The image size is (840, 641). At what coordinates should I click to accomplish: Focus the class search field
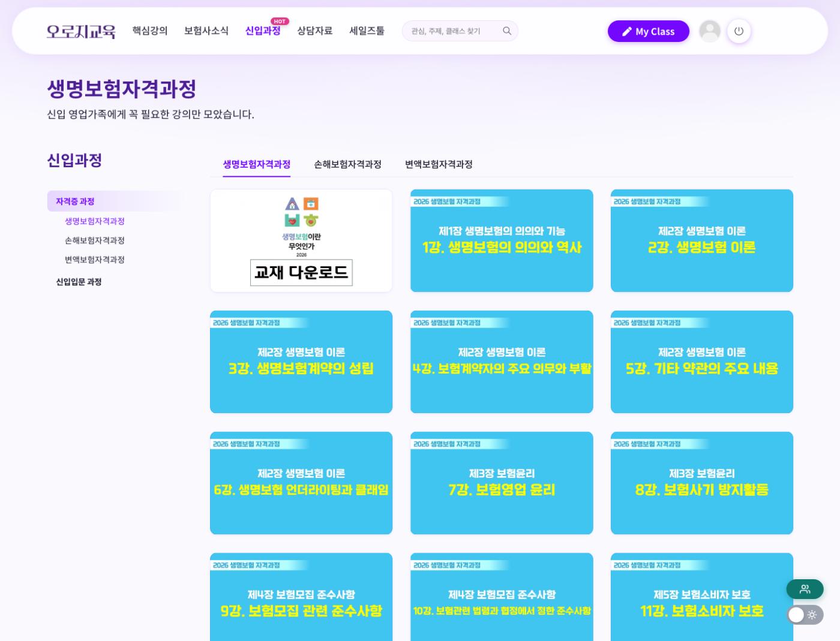point(460,31)
